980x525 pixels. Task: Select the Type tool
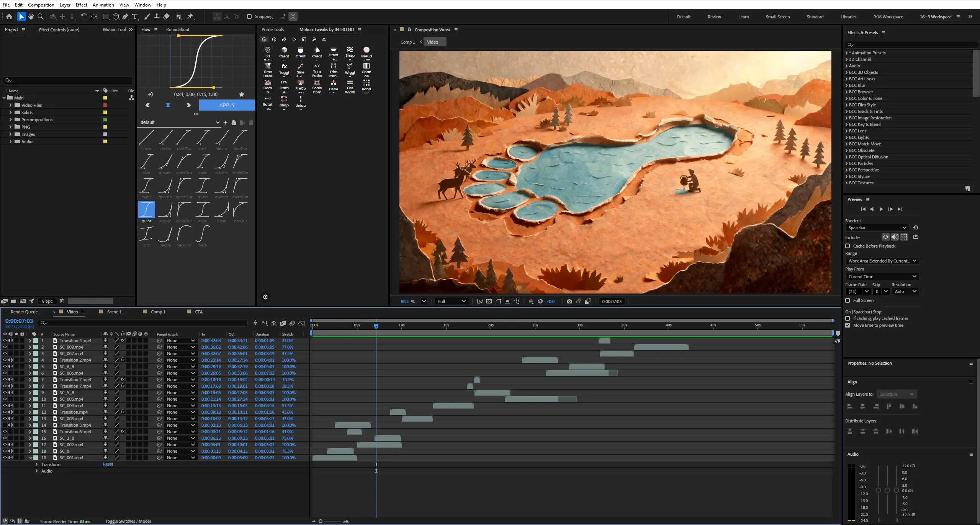[x=135, y=16]
